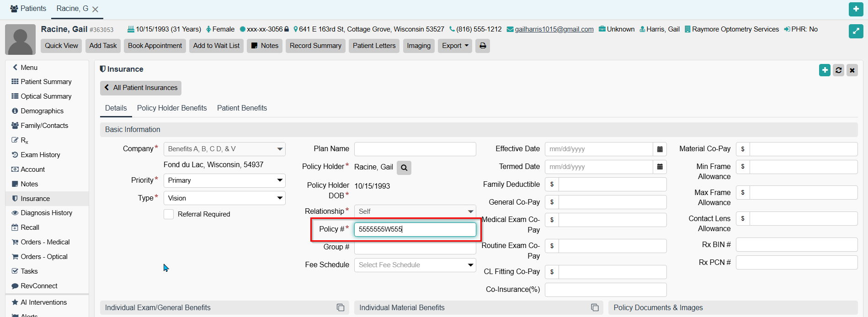Open the Export dropdown menu

click(455, 46)
